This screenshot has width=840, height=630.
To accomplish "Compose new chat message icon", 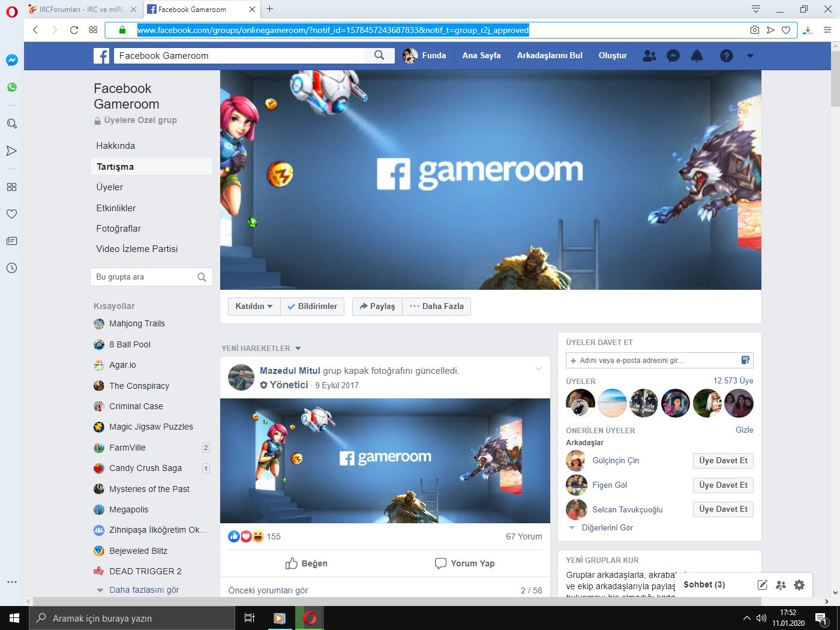I will click(762, 585).
